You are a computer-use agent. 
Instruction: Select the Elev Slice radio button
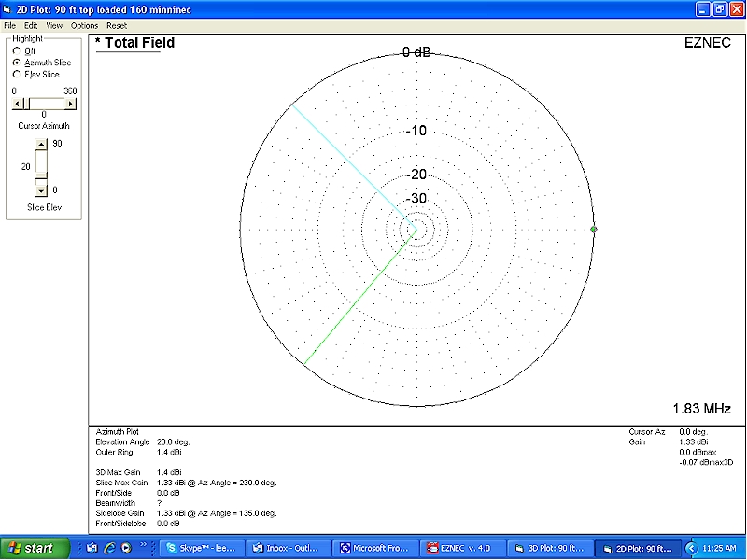(16, 74)
